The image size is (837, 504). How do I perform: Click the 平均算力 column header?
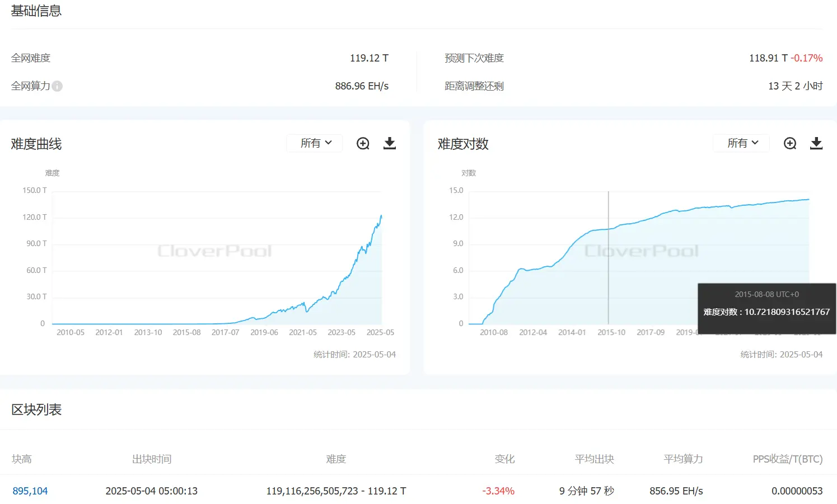[682, 459]
